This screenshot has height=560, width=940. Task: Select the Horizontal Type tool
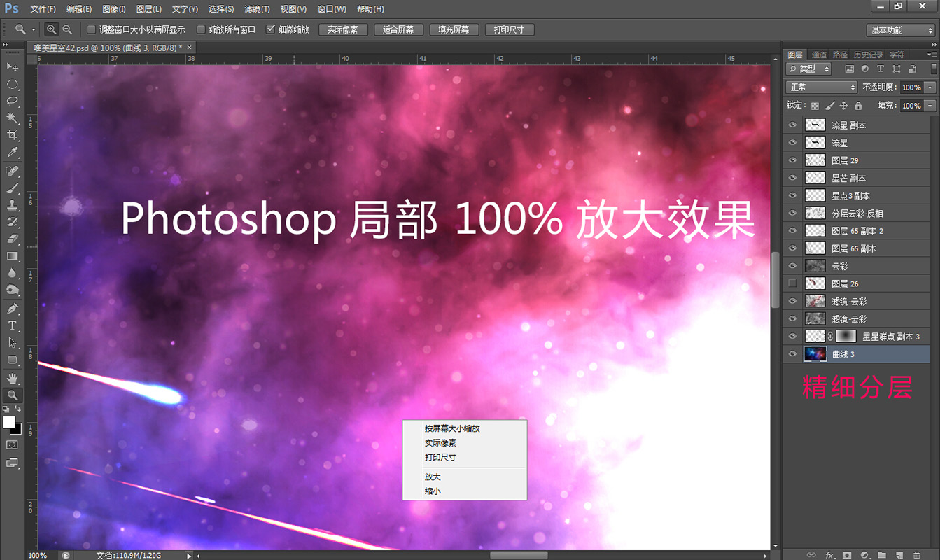(13, 326)
